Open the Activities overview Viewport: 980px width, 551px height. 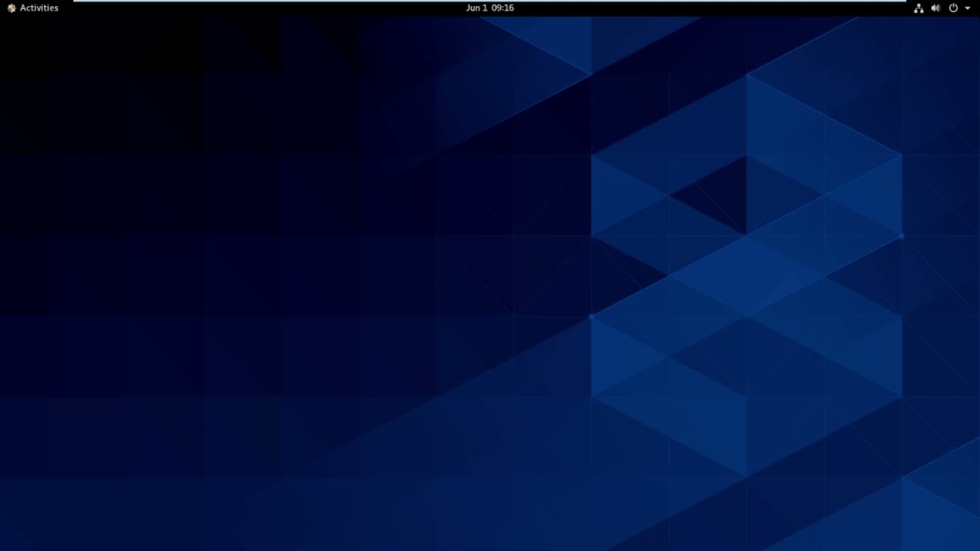[x=39, y=8]
